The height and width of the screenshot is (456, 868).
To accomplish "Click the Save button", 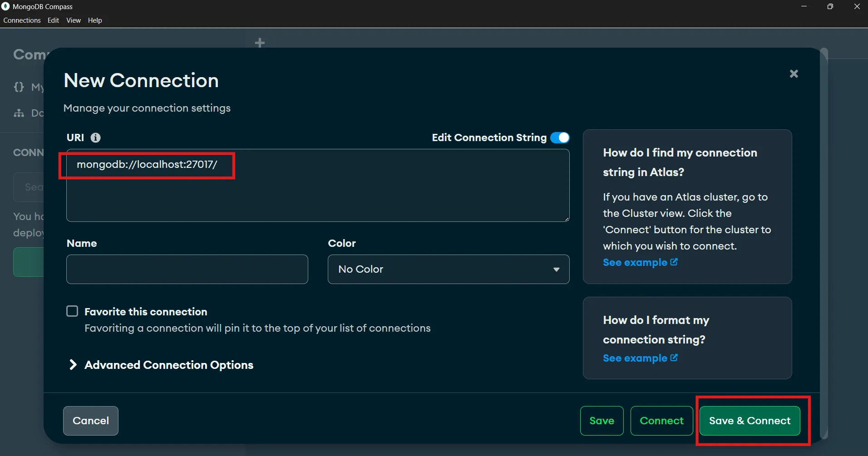I will tap(602, 421).
